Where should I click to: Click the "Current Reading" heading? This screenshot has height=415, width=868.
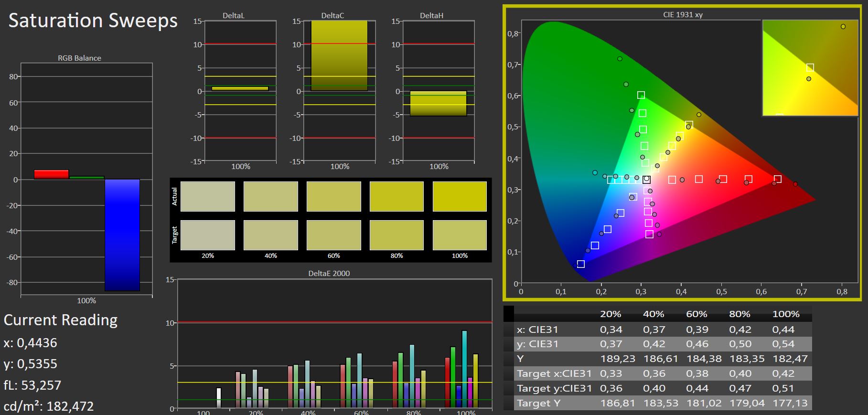[x=61, y=320]
